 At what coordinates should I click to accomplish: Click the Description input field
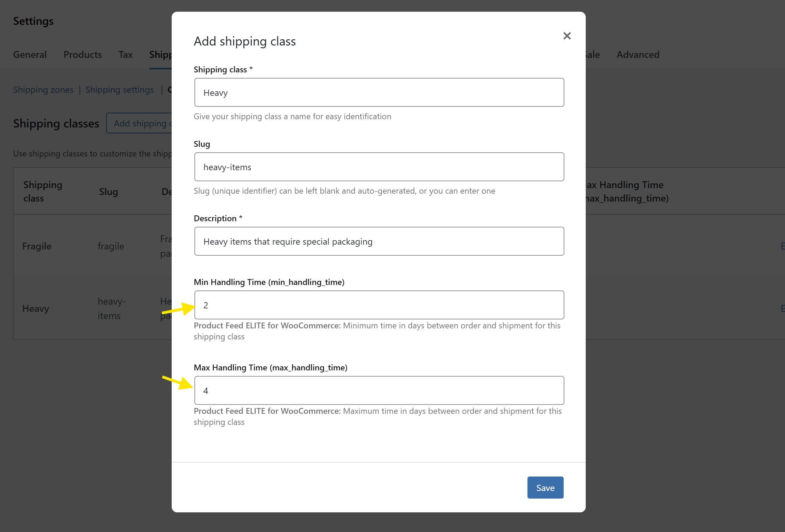tap(379, 241)
